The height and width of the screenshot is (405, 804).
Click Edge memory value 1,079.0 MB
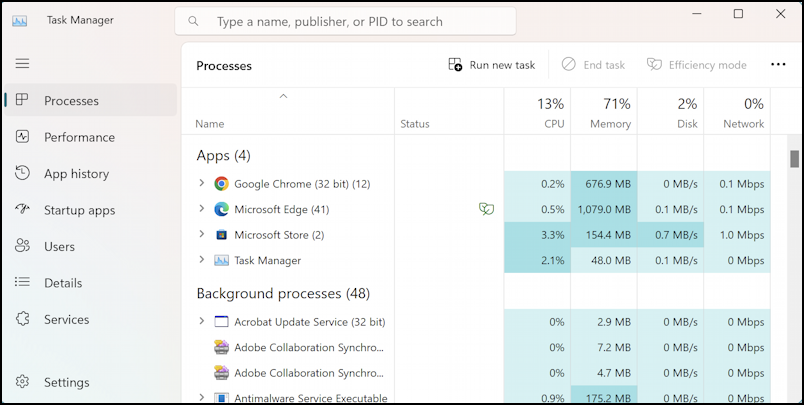(x=604, y=209)
